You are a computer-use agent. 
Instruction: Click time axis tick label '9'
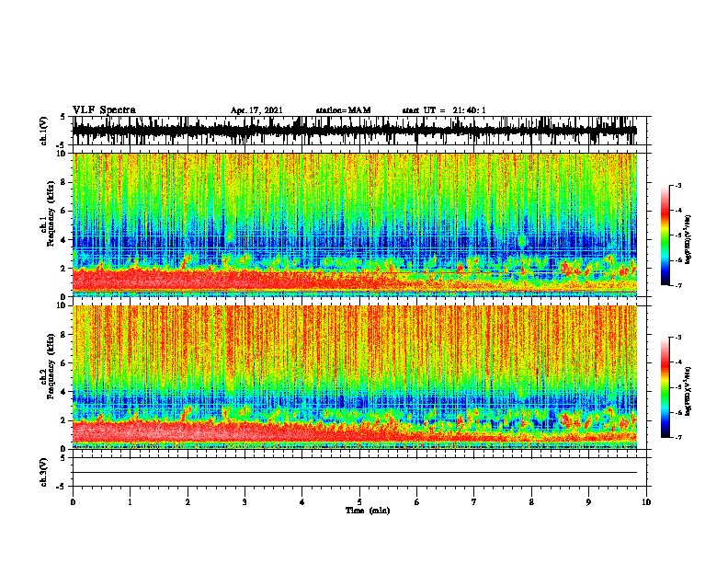588,502
